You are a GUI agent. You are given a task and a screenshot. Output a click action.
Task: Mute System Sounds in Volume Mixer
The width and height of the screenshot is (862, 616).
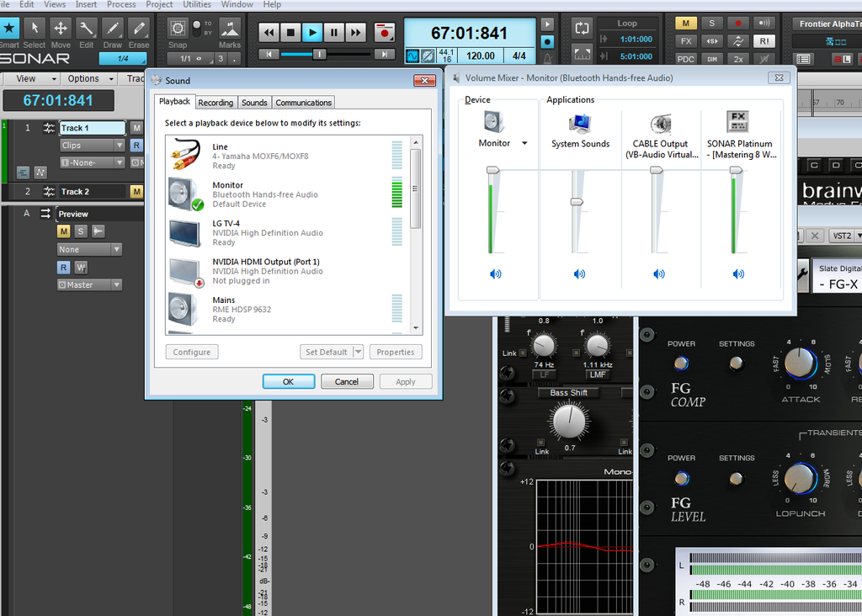tap(579, 274)
